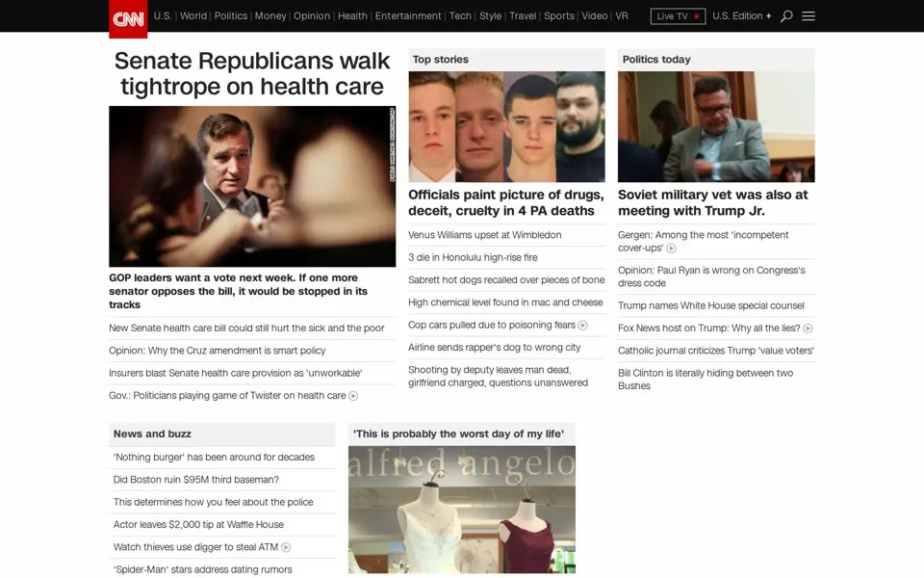Open Officials paint picture of drugs headline
This screenshot has height=578, width=924.
(506, 203)
